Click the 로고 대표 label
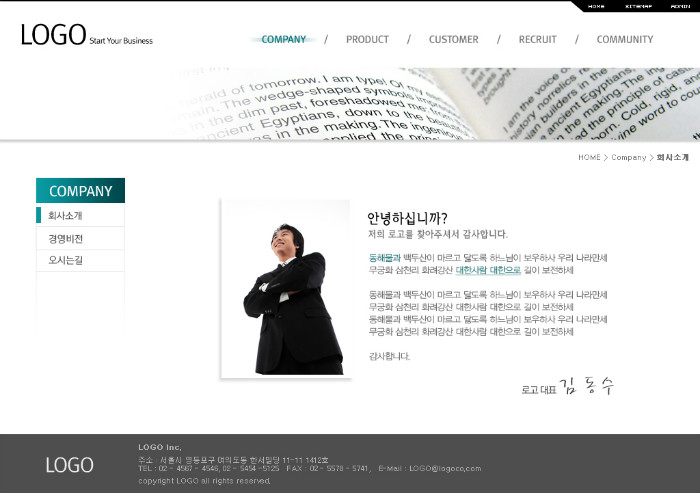The height and width of the screenshot is (493, 700). pos(539,390)
